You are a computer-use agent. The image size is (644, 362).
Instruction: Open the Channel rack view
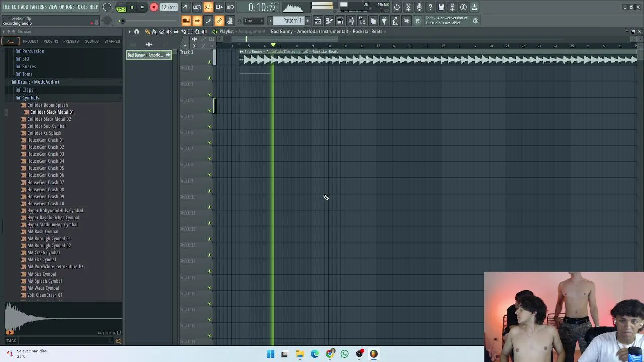340,21
